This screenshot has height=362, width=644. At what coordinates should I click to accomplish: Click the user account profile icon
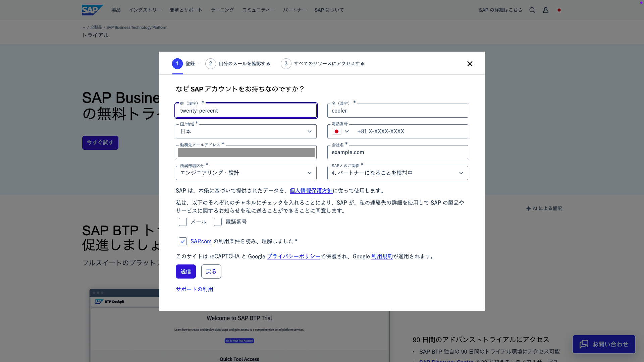pos(545,10)
